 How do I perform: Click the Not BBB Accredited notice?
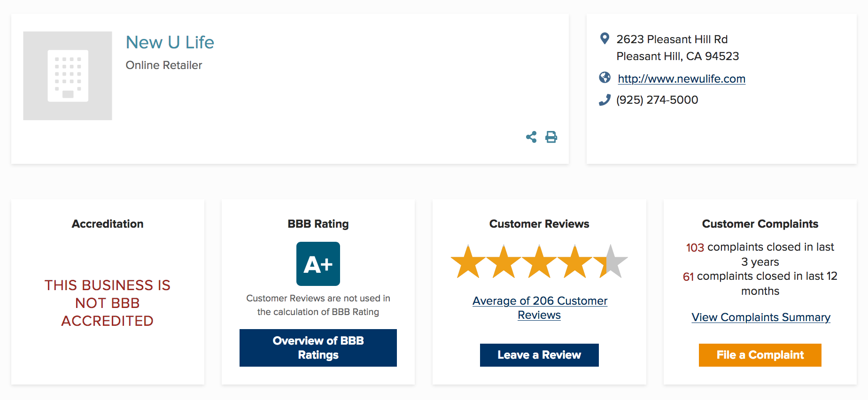click(x=108, y=303)
